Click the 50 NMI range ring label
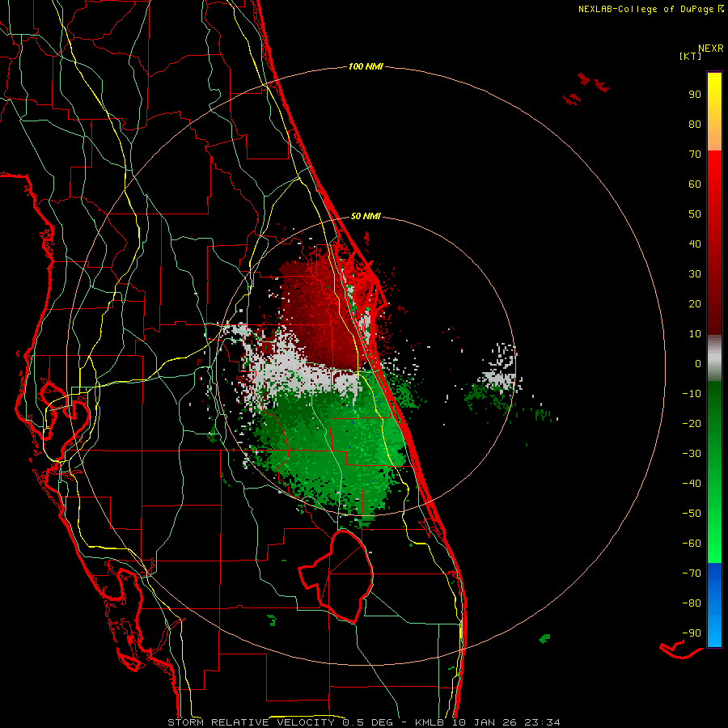The height and width of the screenshot is (728, 728). [366, 216]
